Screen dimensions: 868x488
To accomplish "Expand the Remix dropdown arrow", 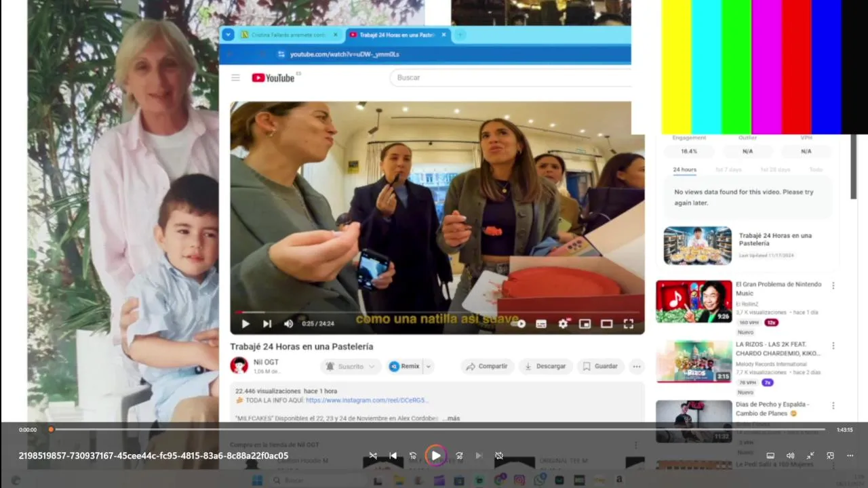I will click(429, 366).
